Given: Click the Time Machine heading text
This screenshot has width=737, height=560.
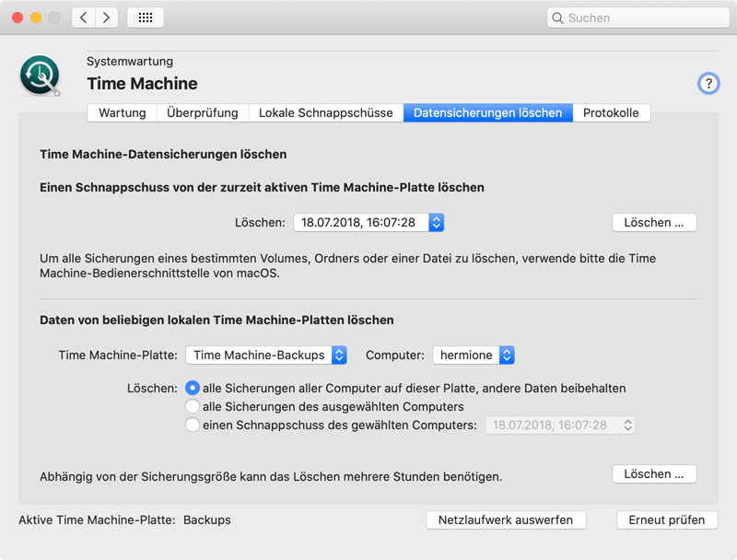Looking at the screenshot, I should (142, 84).
